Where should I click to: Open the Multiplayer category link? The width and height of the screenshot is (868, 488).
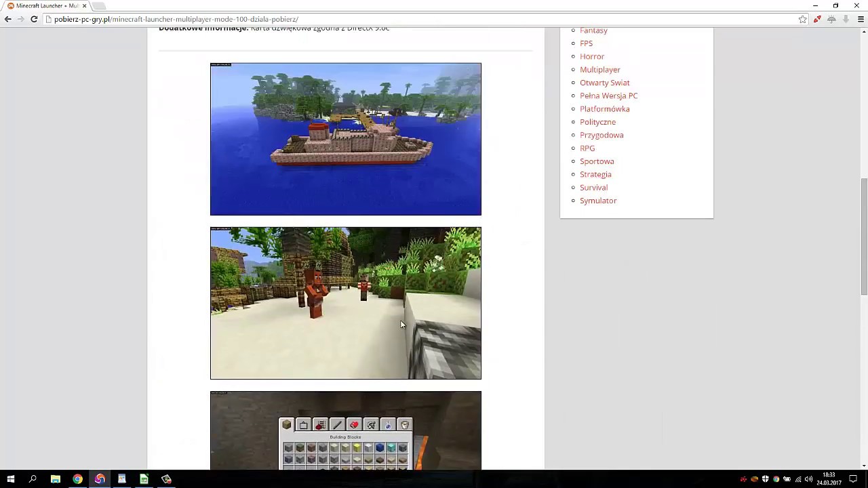point(600,69)
